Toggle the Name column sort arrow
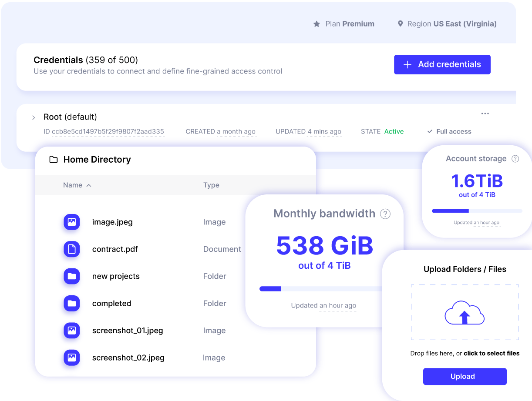 pyautogui.click(x=89, y=185)
